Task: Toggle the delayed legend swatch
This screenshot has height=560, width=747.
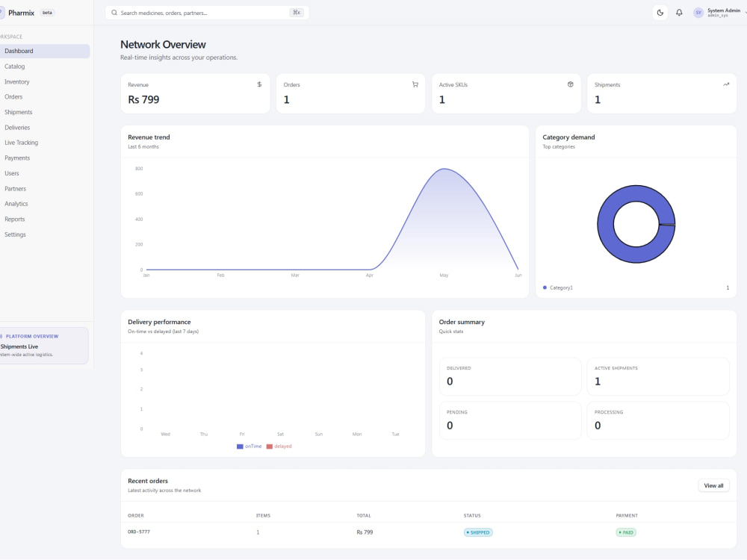Action: (269, 447)
